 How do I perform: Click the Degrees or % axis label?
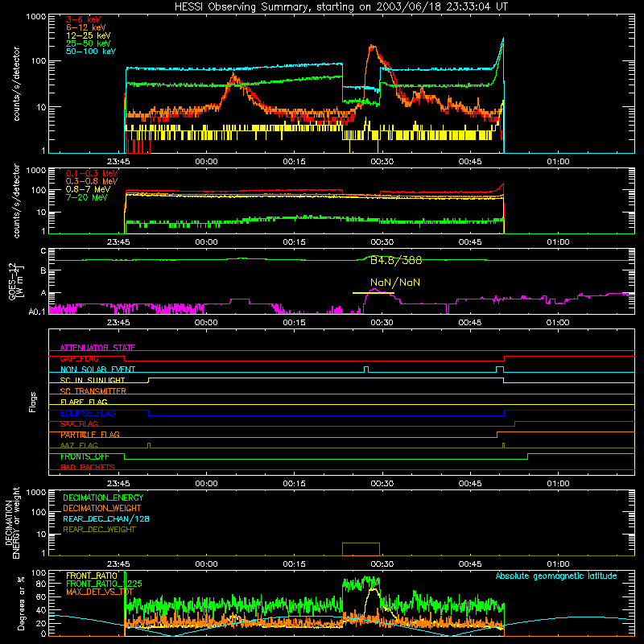tap(21, 603)
